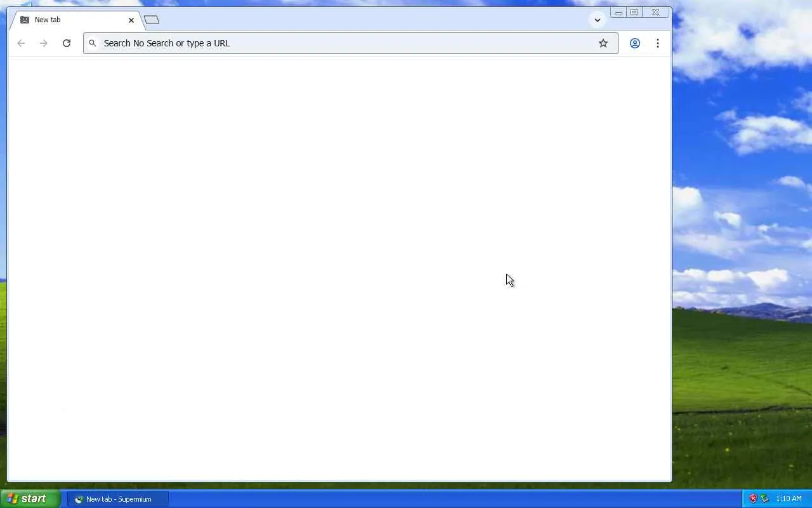
Task: Open the three-dot browser menu
Action: click(658, 43)
